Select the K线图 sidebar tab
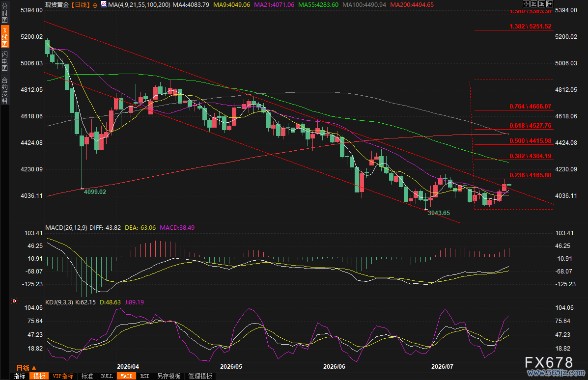Image resolution: width=588 pixels, height=380 pixels. pos(4,37)
